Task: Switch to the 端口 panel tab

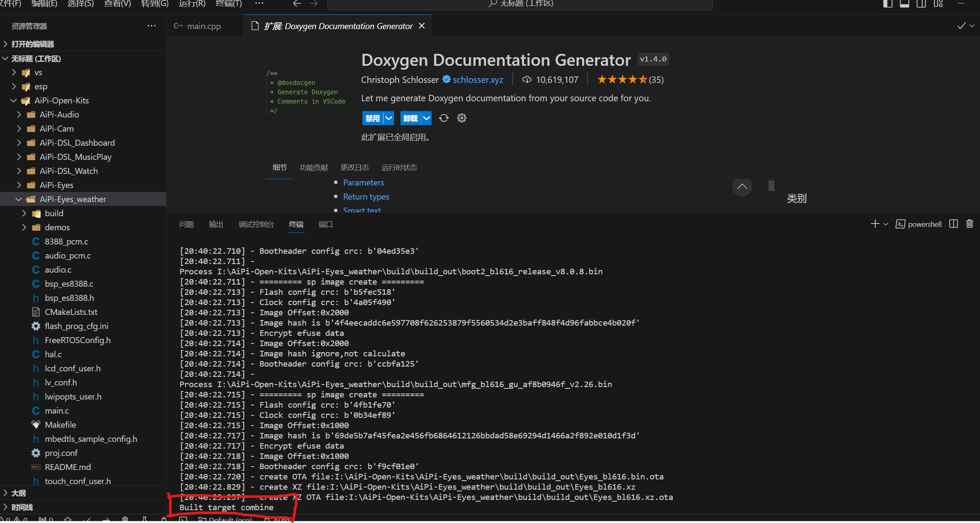Action: 325,224
